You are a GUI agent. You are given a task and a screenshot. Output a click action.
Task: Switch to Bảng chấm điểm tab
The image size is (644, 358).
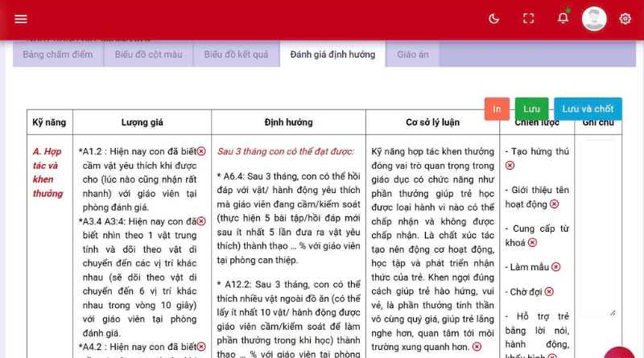(58, 54)
